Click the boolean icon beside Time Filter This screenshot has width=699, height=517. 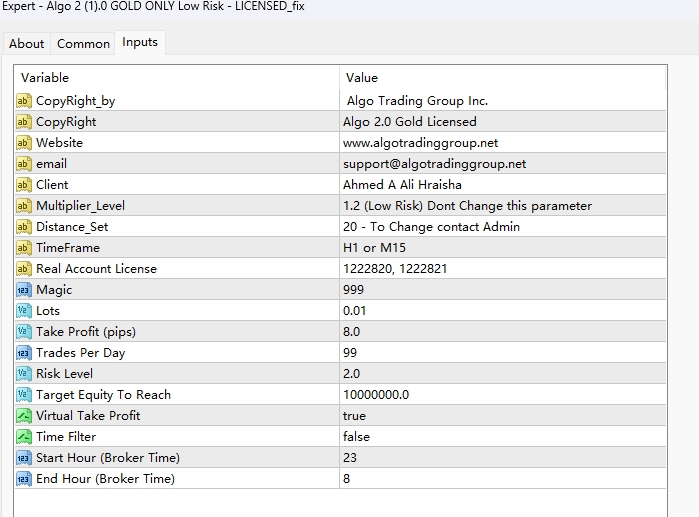coord(24,437)
